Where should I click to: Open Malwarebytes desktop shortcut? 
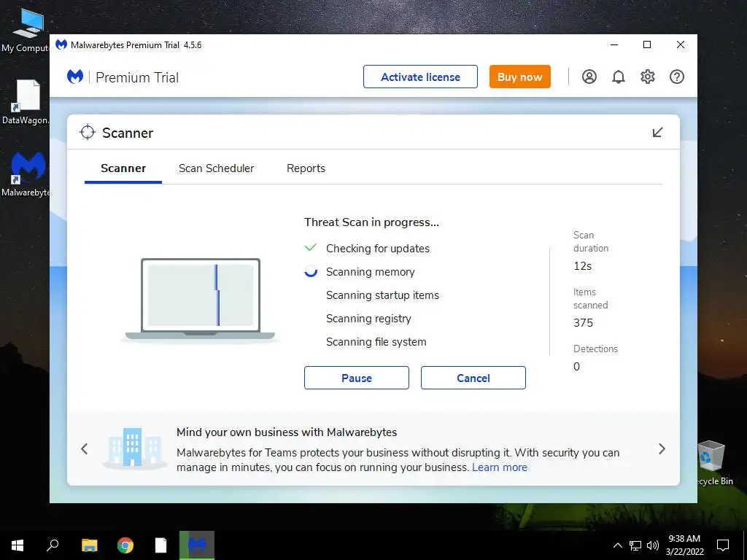coord(25,174)
